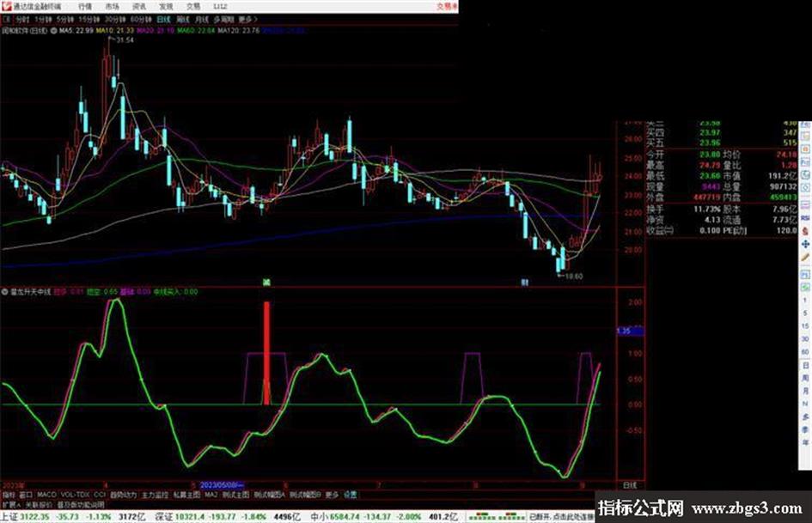
Task: Click the 指标 indicator button in the bottom toolbar
Action: pos(9,495)
